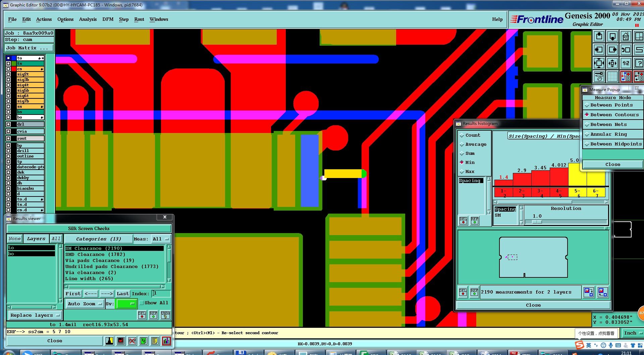Viewport: 644px width, 355px height.
Task: Click the 1:2 zoom ratio icon
Action: pyautogui.click(x=626, y=63)
